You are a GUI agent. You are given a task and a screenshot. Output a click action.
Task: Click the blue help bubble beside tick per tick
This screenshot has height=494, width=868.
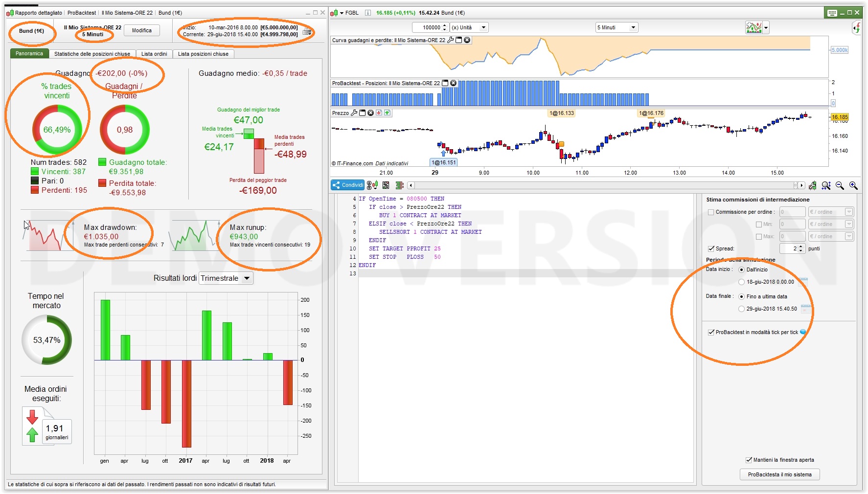pyautogui.click(x=803, y=332)
